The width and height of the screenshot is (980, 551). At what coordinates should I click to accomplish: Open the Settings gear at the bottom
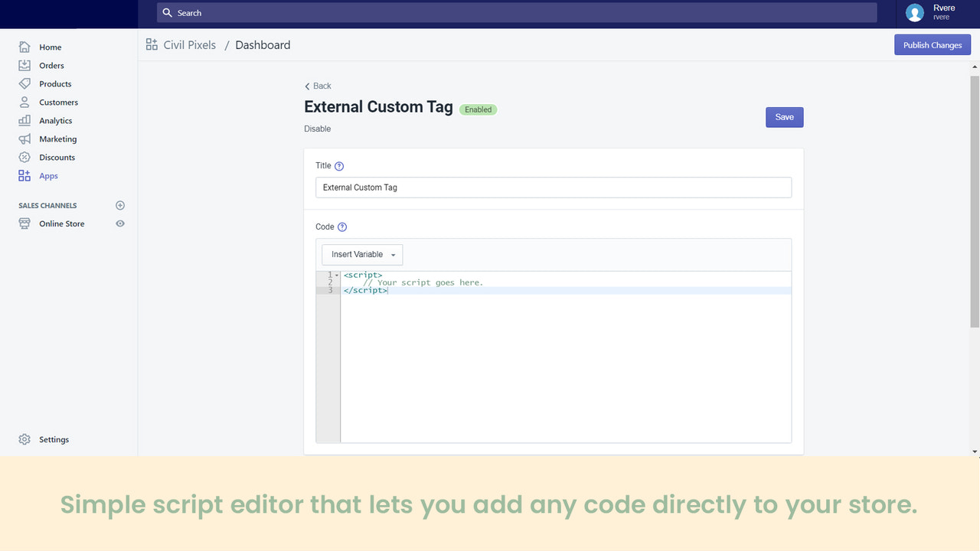24,439
